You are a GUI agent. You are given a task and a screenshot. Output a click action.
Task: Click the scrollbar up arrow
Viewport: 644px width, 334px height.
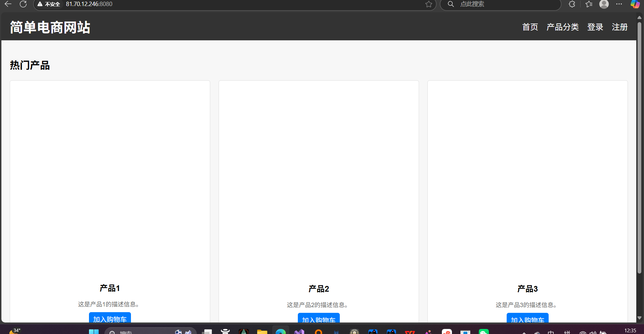click(639, 17)
